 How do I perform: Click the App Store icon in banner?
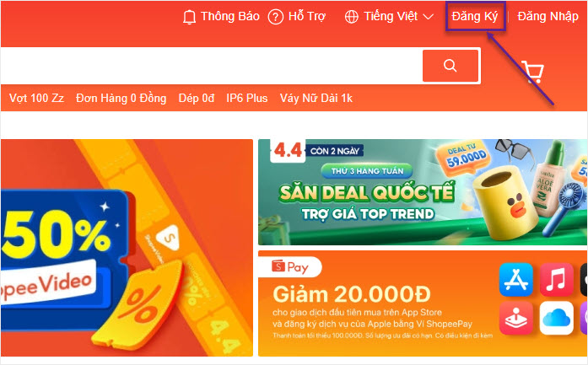pyautogui.click(x=516, y=280)
